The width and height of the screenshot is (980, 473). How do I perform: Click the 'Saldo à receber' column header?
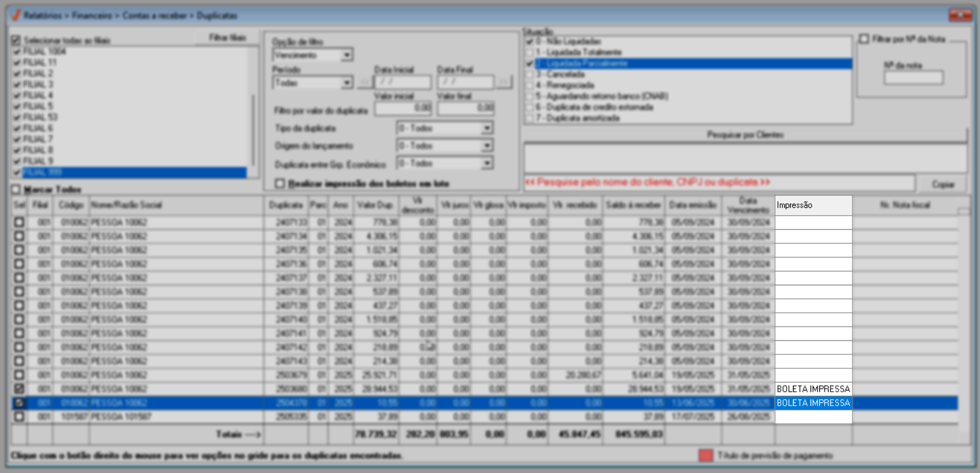633,205
